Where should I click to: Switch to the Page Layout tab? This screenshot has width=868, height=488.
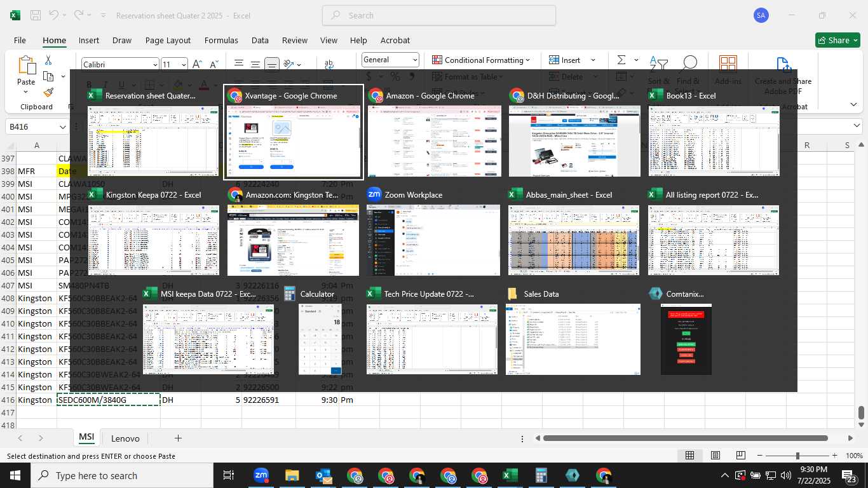click(168, 40)
